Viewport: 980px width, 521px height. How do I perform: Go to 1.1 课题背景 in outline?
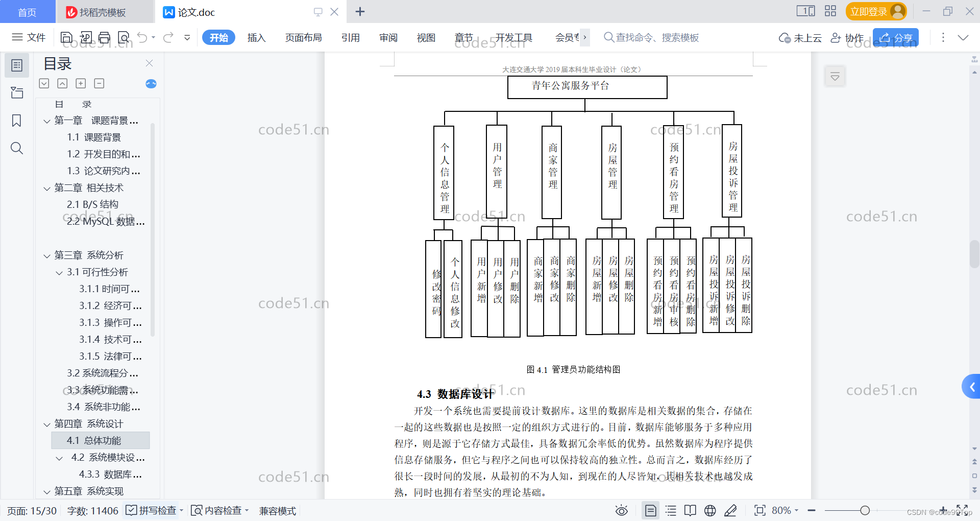pos(94,137)
